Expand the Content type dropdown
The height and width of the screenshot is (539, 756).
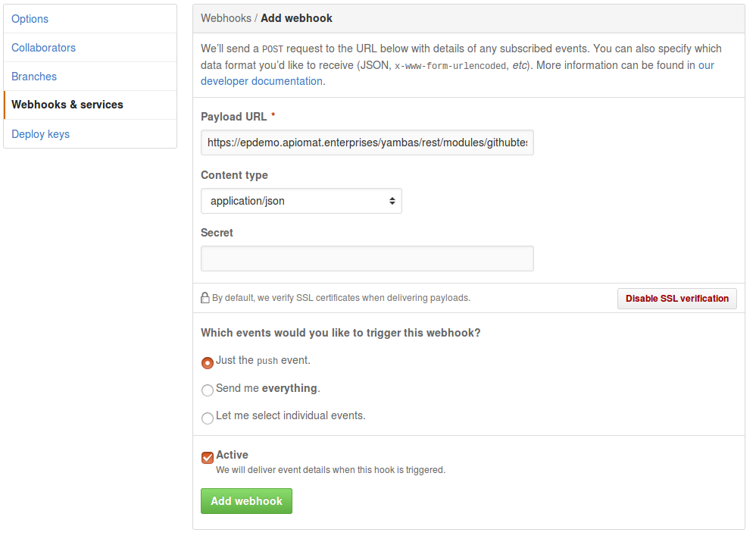pyautogui.click(x=301, y=201)
